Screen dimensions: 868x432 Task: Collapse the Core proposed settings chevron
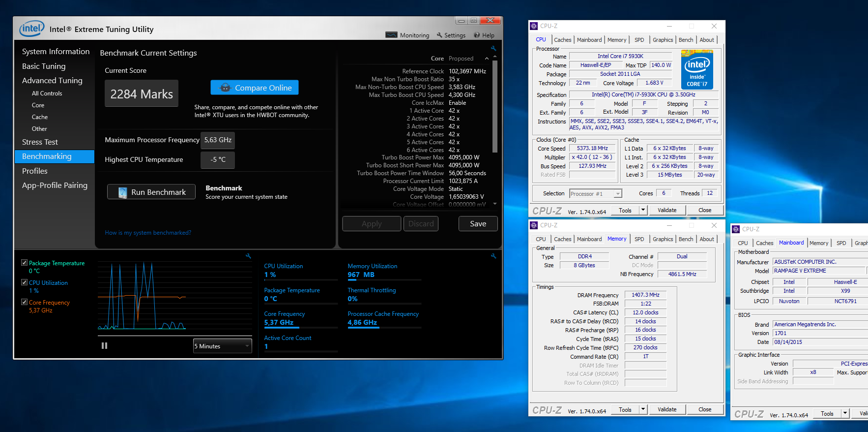[x=487, y=59]
